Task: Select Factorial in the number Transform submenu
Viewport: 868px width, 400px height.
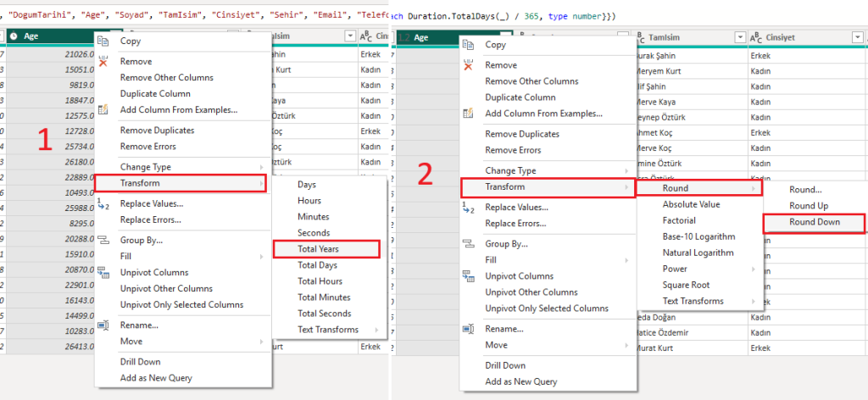Action: click(x=679, y=220)
